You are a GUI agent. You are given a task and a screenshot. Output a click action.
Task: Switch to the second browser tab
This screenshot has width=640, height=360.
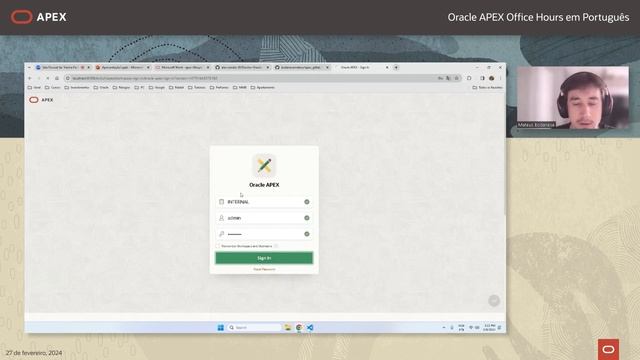pos(122,67)
